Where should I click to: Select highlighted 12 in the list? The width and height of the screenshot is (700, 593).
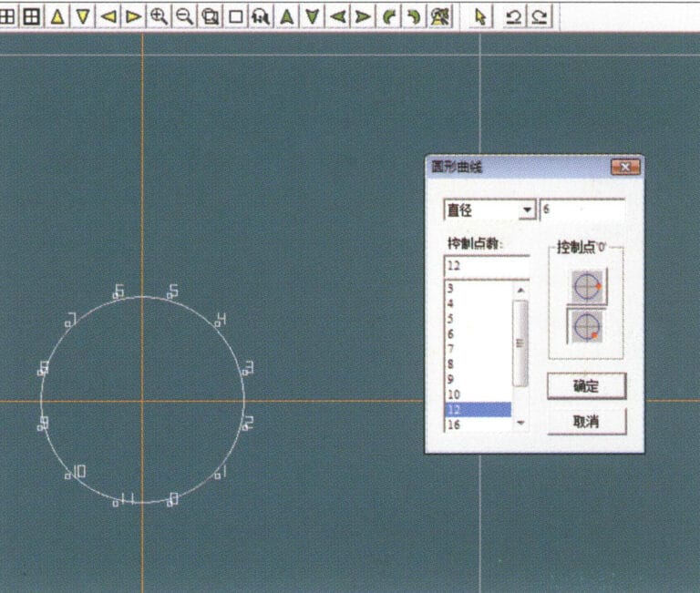479,410
